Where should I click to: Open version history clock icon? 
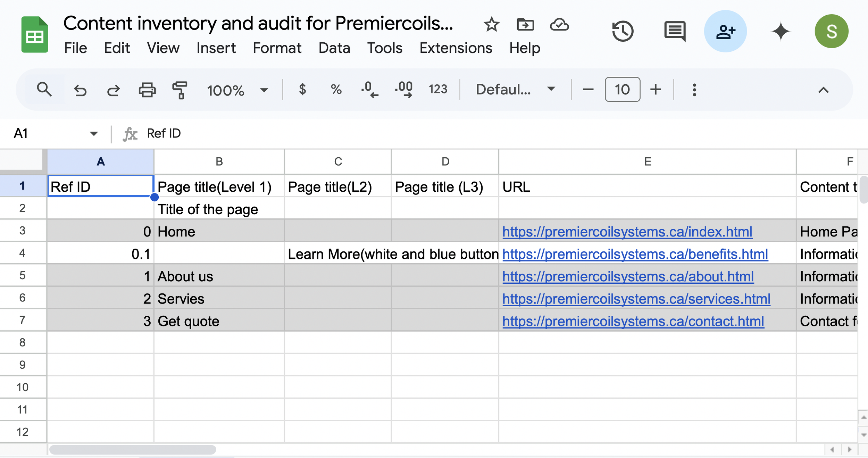coord(623,32)
